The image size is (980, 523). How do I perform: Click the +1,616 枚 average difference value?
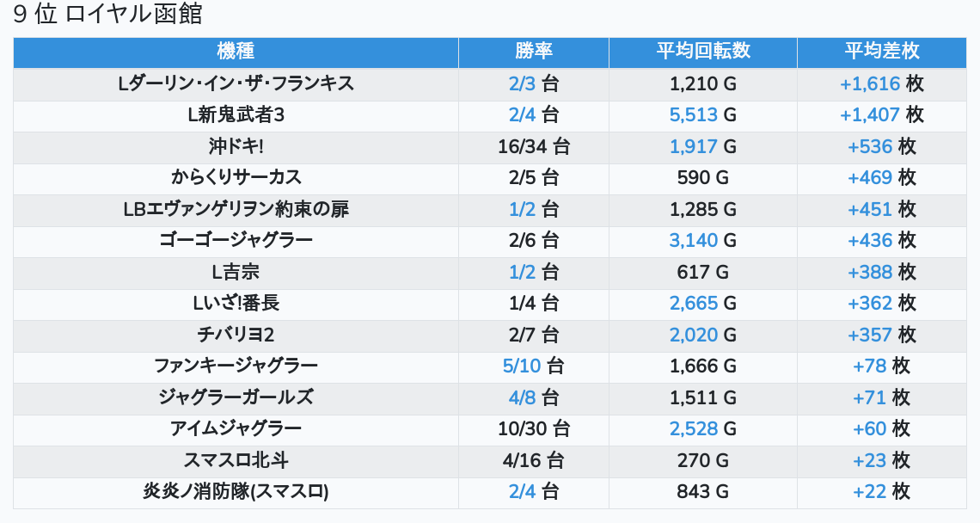pyautogui.click(x=881, y=83)
